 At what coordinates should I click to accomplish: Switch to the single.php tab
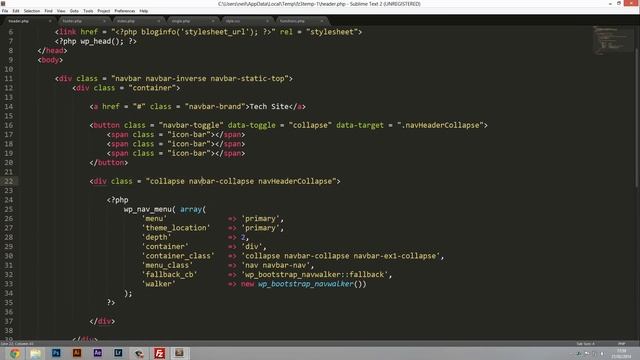tap(190, 21)
